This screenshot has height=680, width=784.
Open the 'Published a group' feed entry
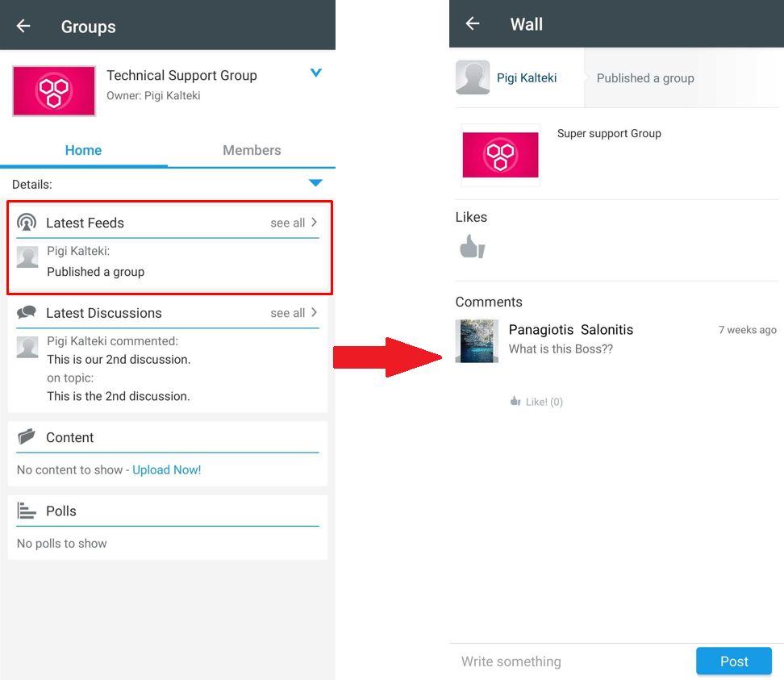point(95,272)
